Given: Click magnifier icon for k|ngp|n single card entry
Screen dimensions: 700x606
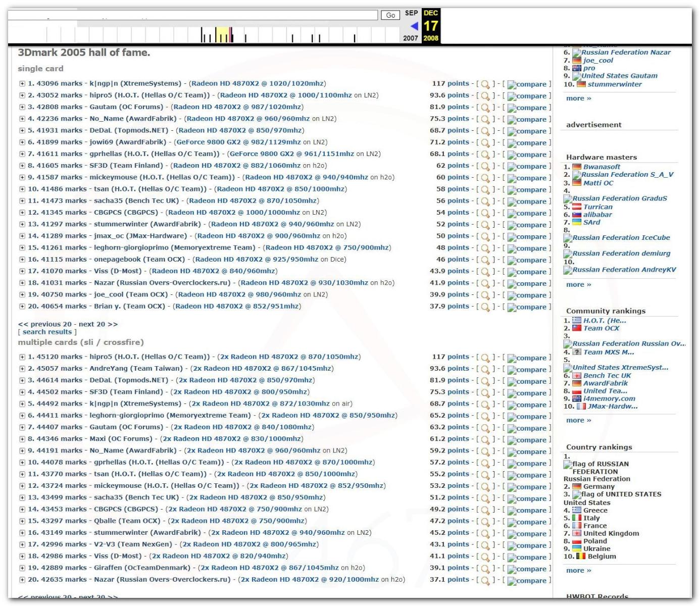Looking at the screenshot, I should tap(485, 84).
